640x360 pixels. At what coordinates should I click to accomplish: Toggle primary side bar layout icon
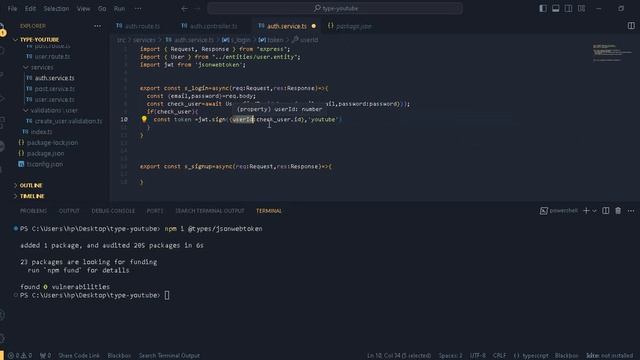click(x=543, y=8)
